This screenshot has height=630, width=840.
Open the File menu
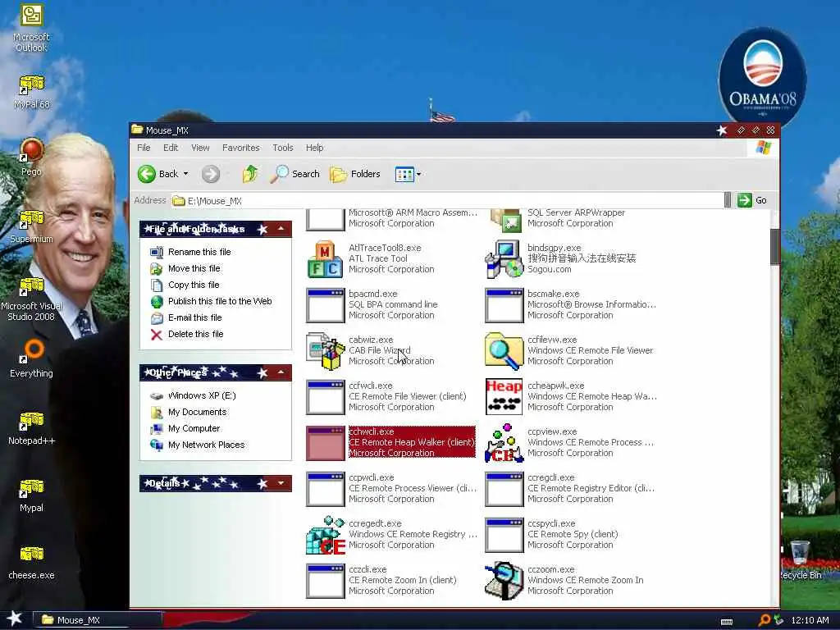point(144,148)
